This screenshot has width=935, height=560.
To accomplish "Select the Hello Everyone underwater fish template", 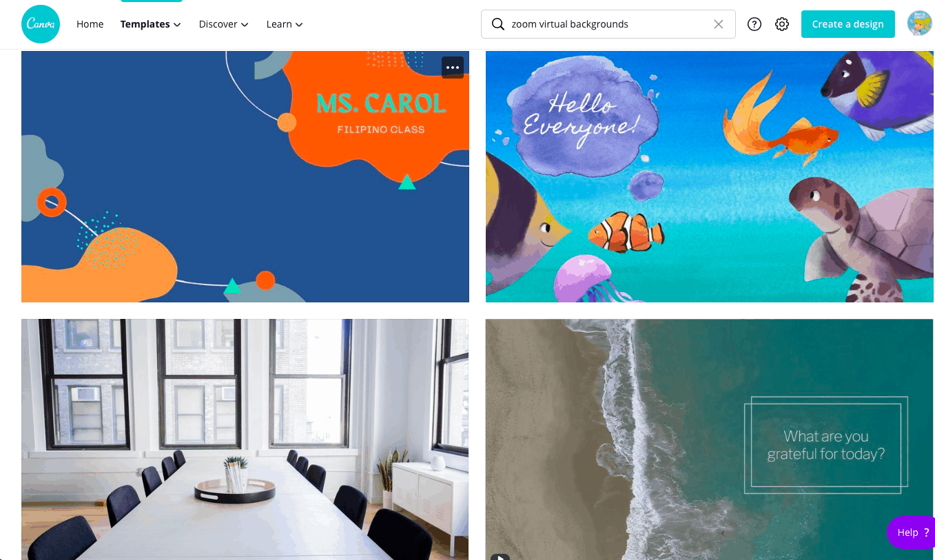I will [x=710, y=176].
